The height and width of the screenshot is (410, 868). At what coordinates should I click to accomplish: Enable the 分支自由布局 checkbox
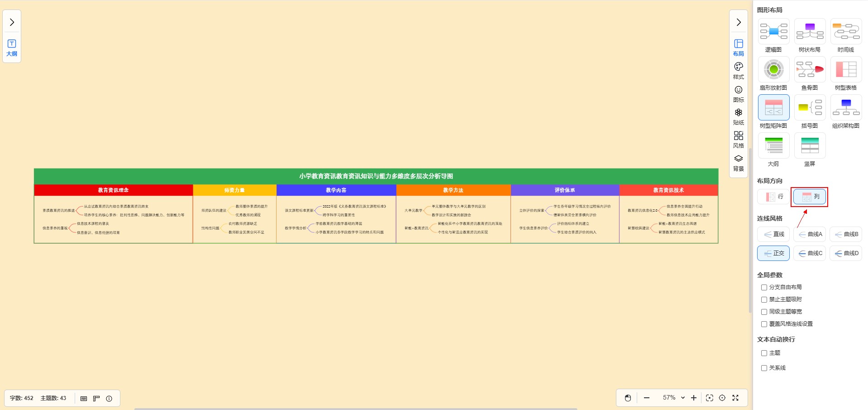(x=764, y=287)
